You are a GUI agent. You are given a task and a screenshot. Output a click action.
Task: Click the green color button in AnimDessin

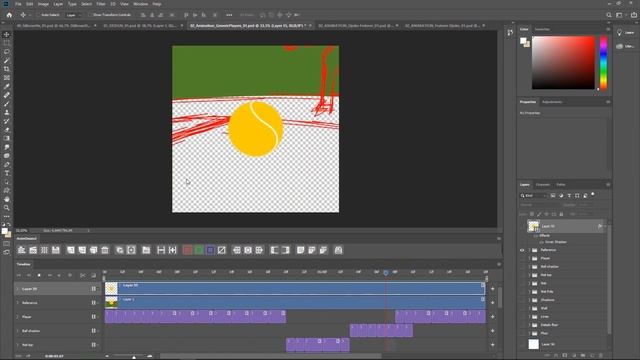(199, 250)
